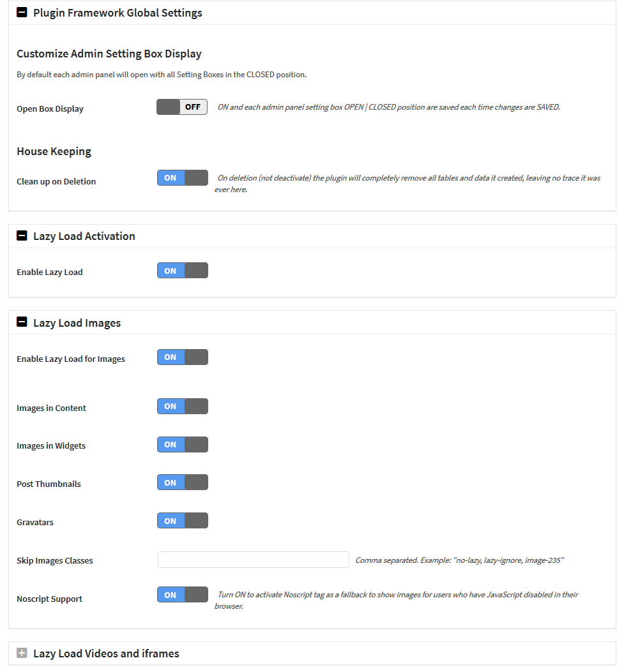Disable Clean up on Deletion switch

[x=182, y=178]
